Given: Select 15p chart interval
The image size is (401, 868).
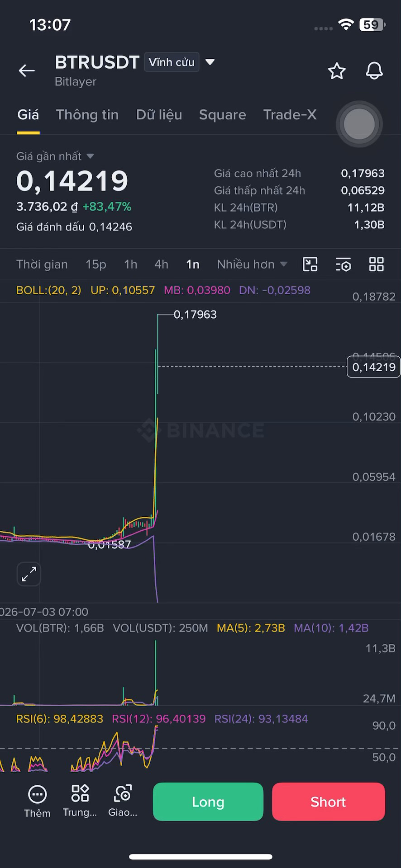Looking at the screenshot, I should tap(96, 264).
